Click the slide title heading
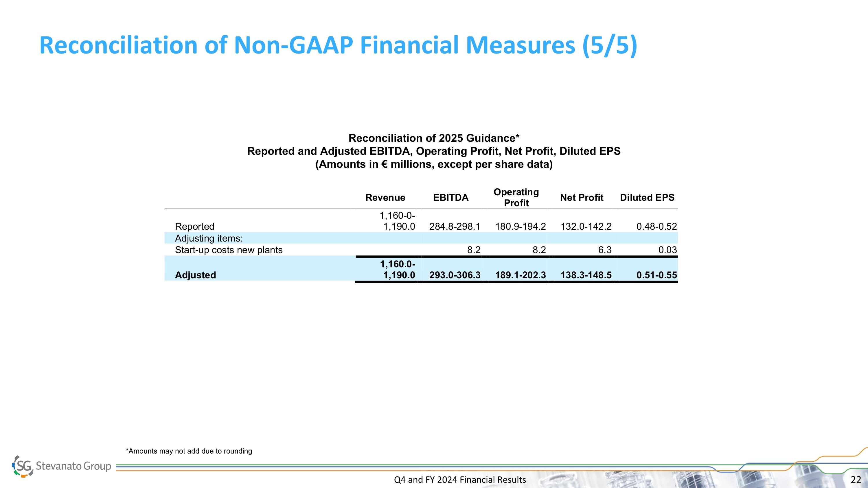Viewport: 868px width, 488px height. pyautogui.click(x=338, y=45)
